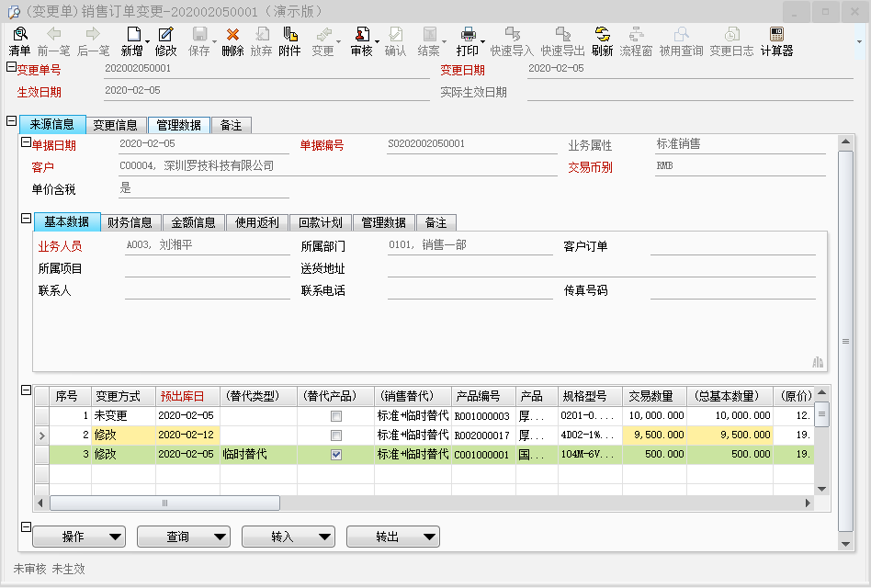Select row 2 using its row indicator
This screenshot has height=588, width=871.
tap(41, 435)
